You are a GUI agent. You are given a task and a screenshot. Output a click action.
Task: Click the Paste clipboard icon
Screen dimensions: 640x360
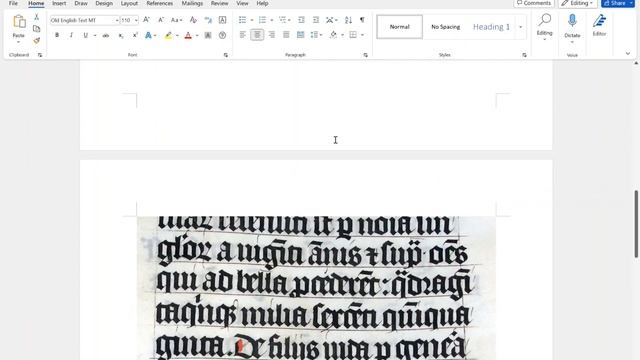tap(19, 21)
